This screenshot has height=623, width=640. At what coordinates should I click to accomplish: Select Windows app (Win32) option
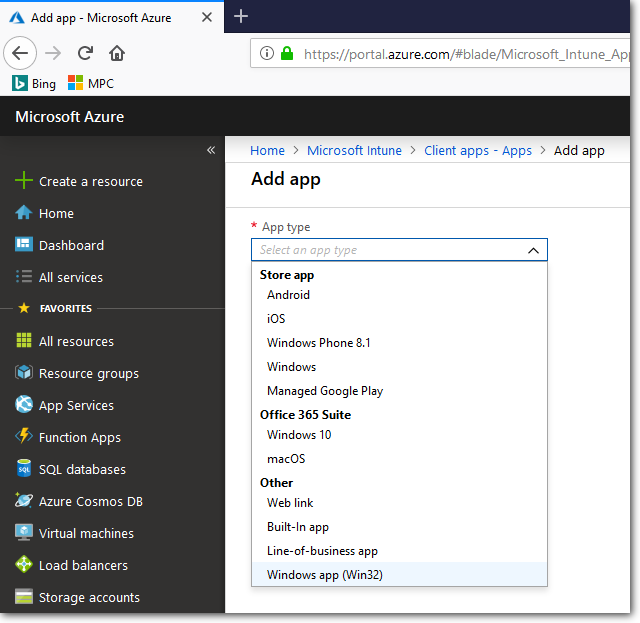(x=325, y=575)
